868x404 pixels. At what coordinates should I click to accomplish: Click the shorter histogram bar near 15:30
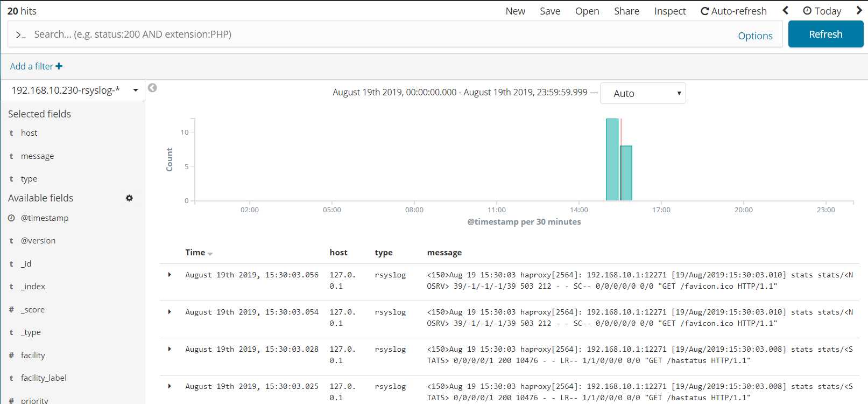point(626,173)
